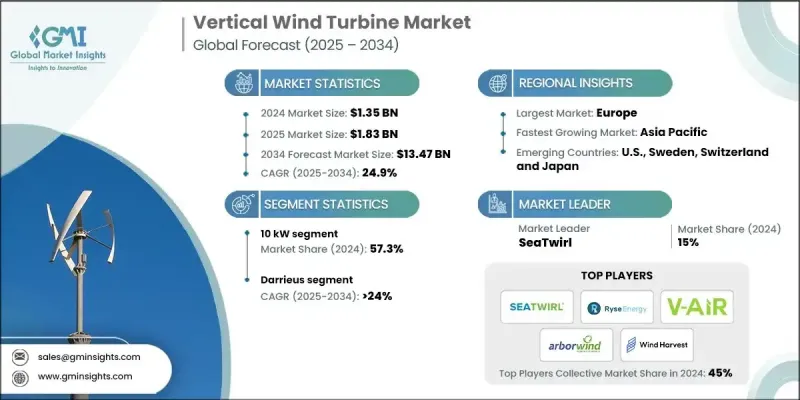Click the Top Players heading label
Viewport: 800px width, 400px height.
click(x=616, y=273)
